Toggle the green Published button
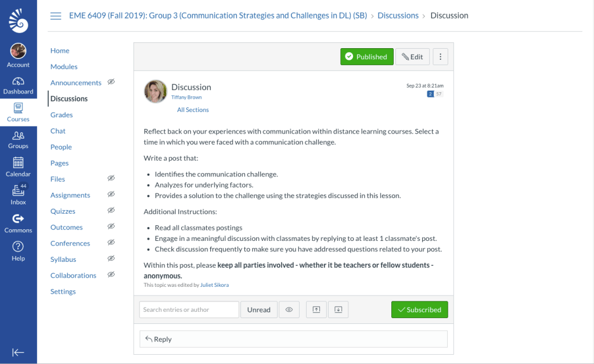Screen dimensions: 594x364 pos(366,56)
